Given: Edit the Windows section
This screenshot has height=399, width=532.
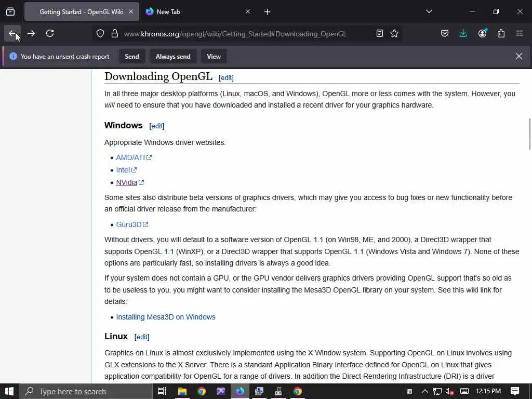Looking at the screenshot, I should [157, 126].
